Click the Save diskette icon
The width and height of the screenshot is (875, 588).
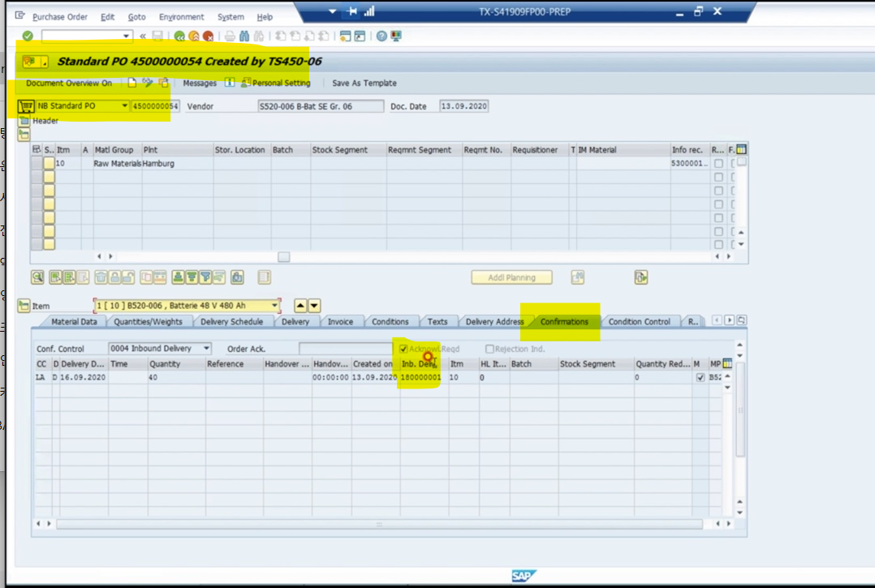pyautogui.click(x=158, y=36)
